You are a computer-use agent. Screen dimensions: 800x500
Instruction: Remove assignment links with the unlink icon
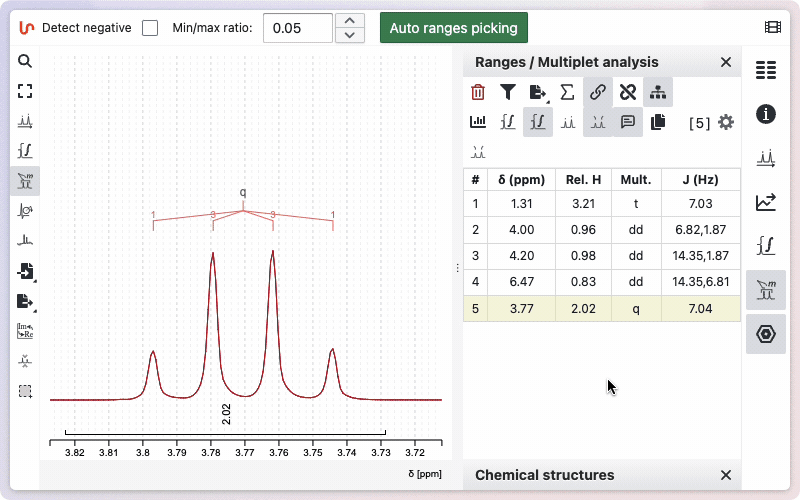pyautogui.click(x=627, y=93)
